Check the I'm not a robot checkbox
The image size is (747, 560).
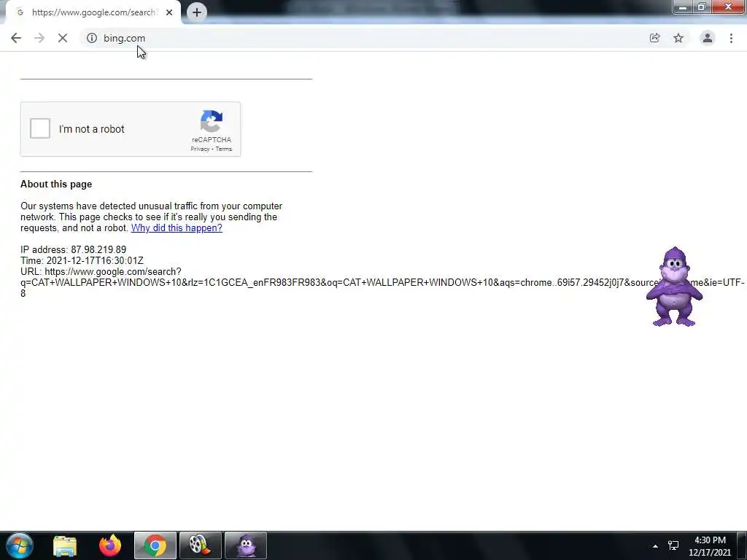point(40,128)
